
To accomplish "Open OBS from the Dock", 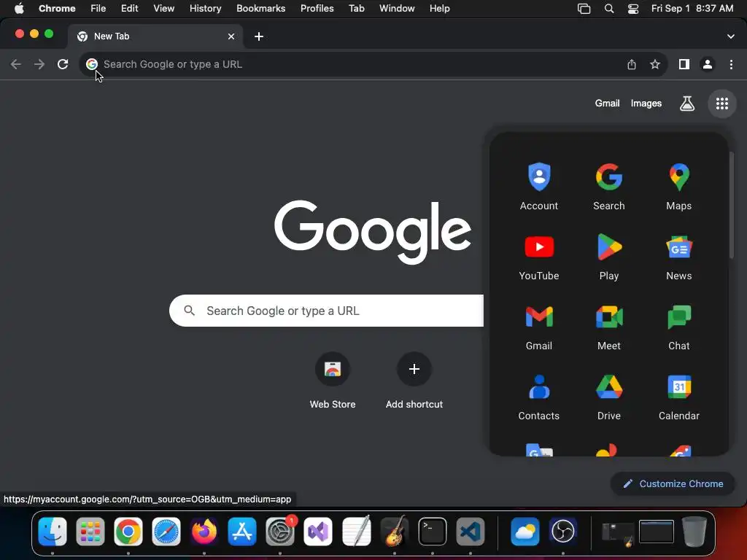I will point(563,532).
